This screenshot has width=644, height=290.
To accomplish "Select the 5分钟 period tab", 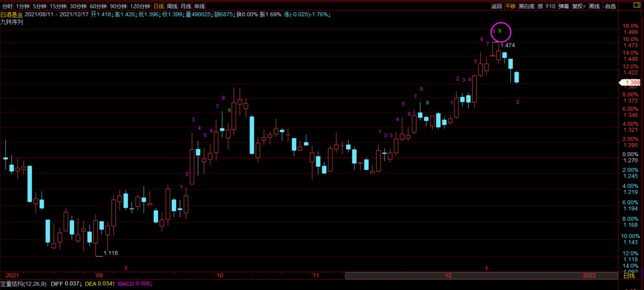I will click(39, 6).
